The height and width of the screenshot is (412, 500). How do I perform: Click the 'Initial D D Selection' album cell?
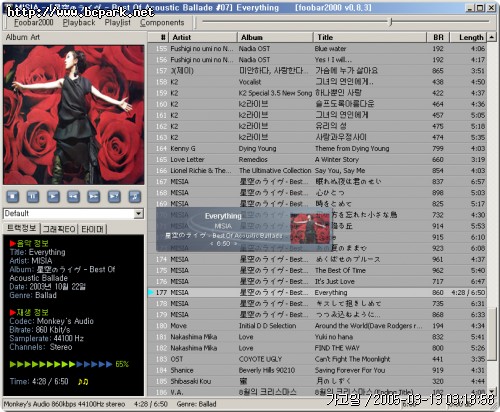[267, 326]
